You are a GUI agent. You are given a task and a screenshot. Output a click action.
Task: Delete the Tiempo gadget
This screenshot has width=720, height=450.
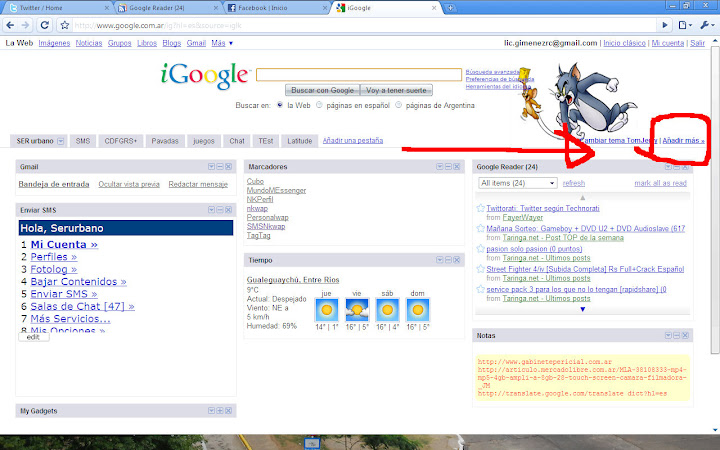coord(456,260)
